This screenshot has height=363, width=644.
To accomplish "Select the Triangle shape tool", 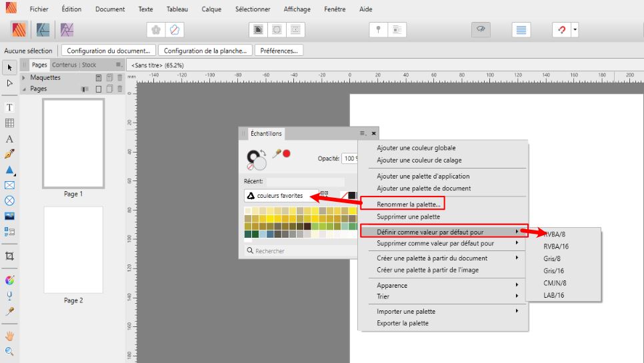I will tap(9, 170).
